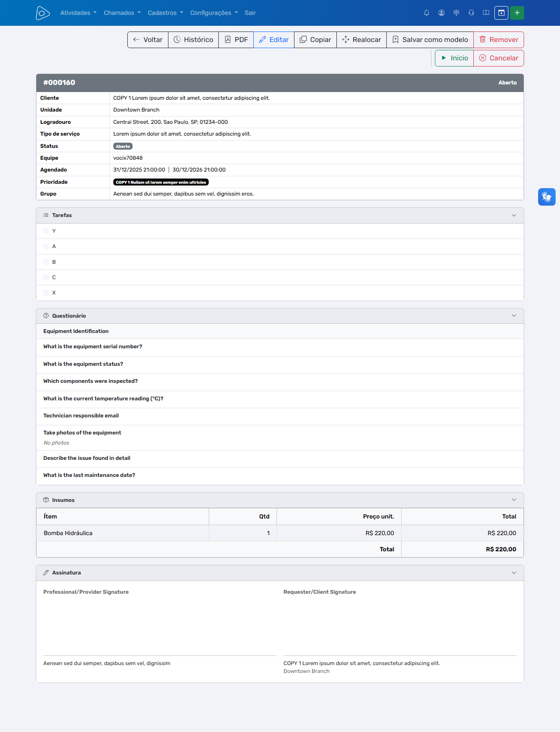Click the sign language accessibility widget

coord(547,197)
